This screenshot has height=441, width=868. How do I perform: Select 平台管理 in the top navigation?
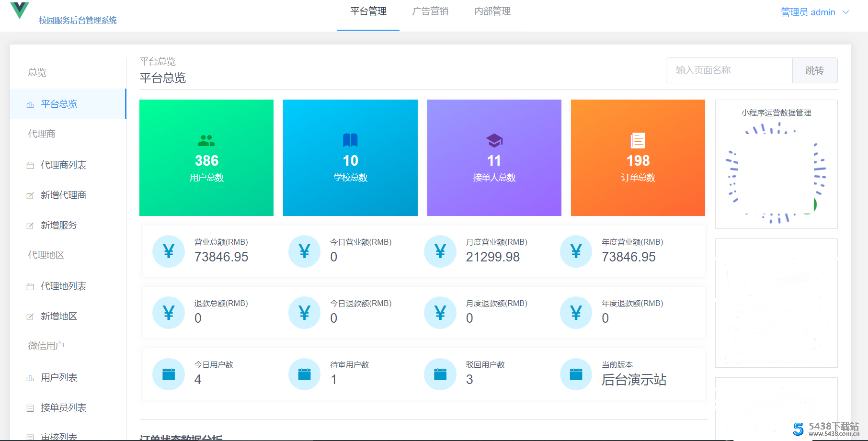point(368,11)
